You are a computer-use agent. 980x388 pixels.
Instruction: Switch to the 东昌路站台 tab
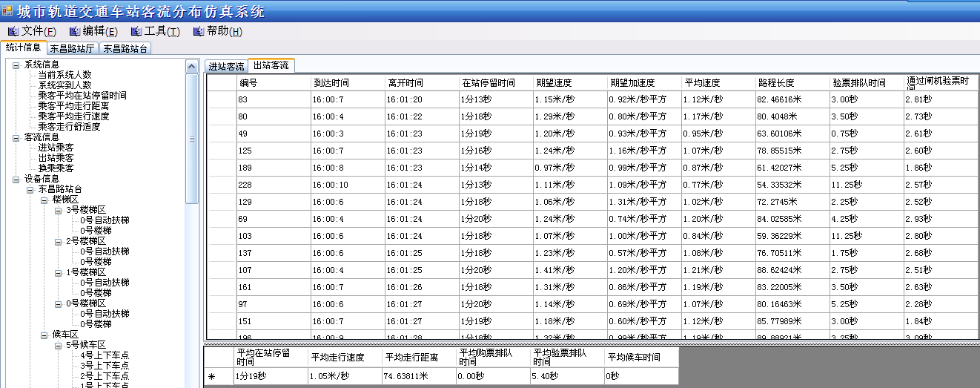125,49
